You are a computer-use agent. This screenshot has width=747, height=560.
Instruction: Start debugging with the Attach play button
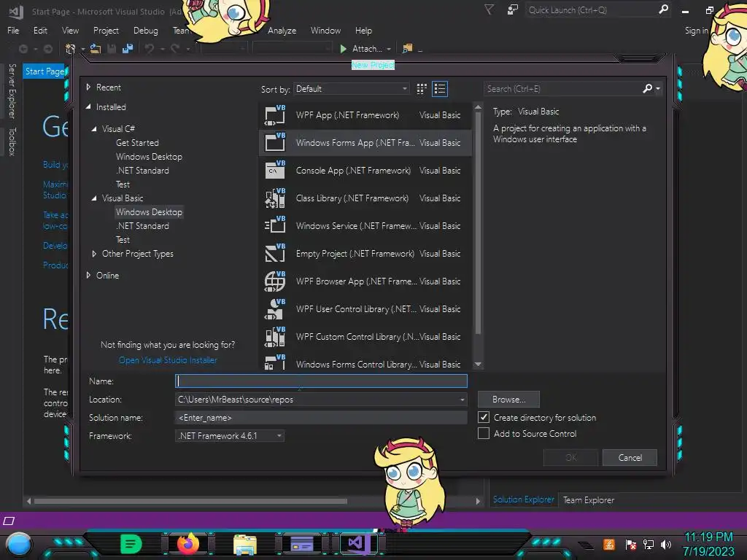344,49
